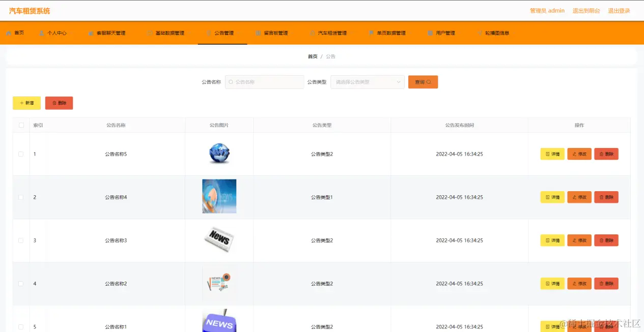
Task: Click the plus icon on the 新增 button
Action: click(20, 103)
